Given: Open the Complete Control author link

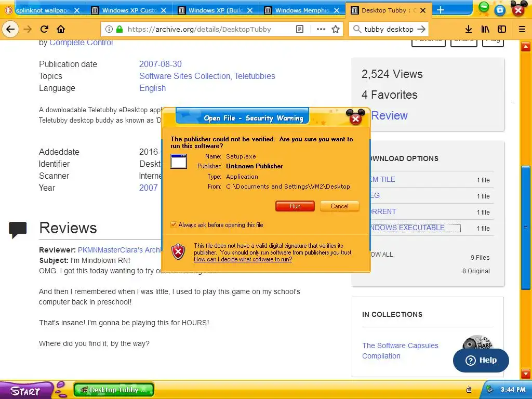Looking at the screenshot, I should (81, 43).
